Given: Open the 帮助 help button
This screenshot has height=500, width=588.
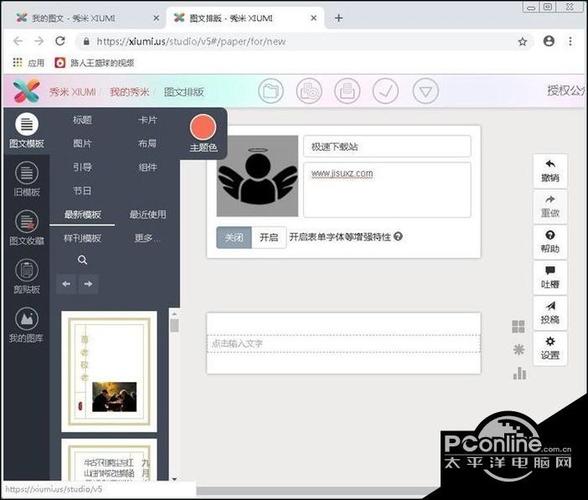Looking at the screenshot, I should (x=550, y=242).
